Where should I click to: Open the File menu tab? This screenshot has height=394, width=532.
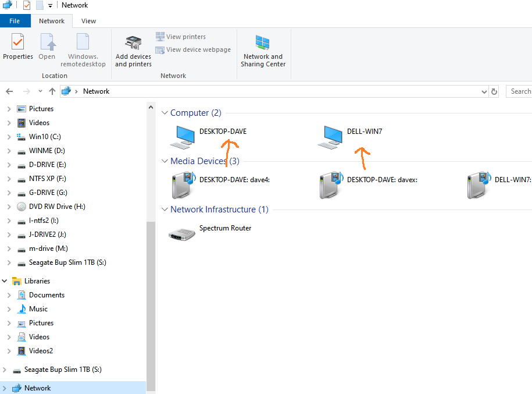click(15, 21)
